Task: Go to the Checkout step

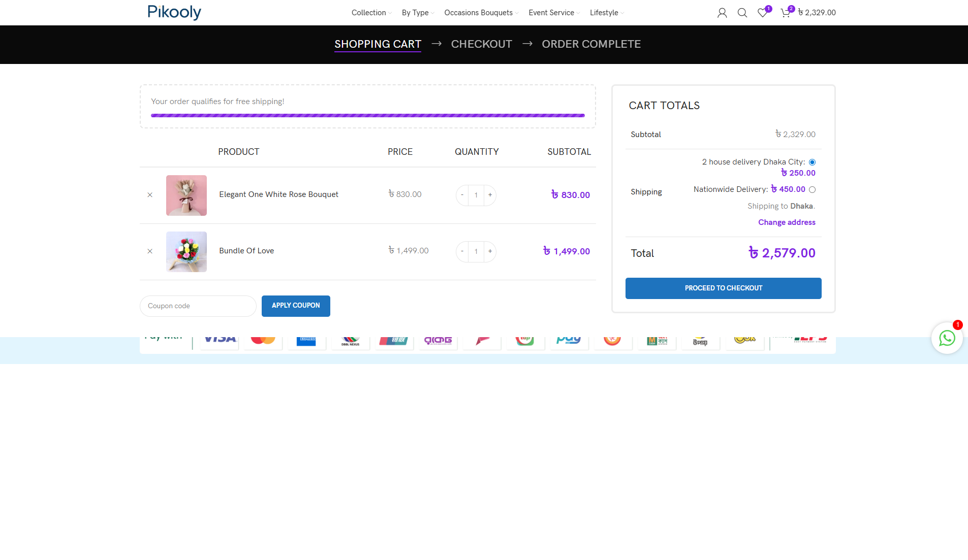Action: tap(481, 44)
